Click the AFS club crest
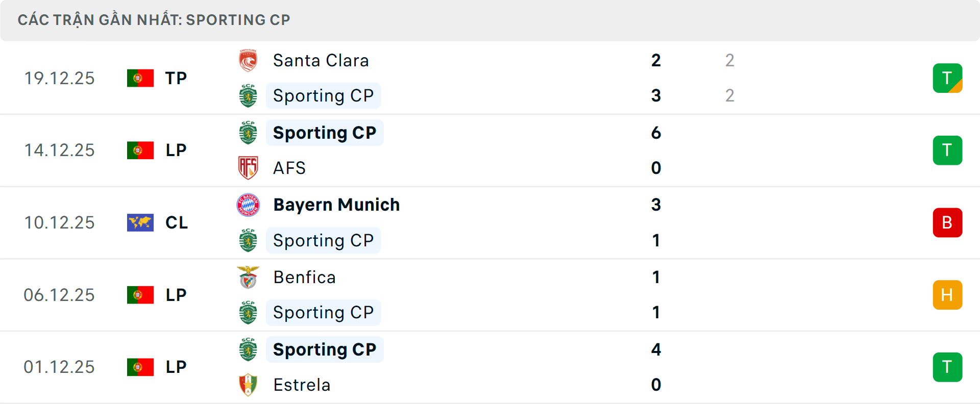 248,168
